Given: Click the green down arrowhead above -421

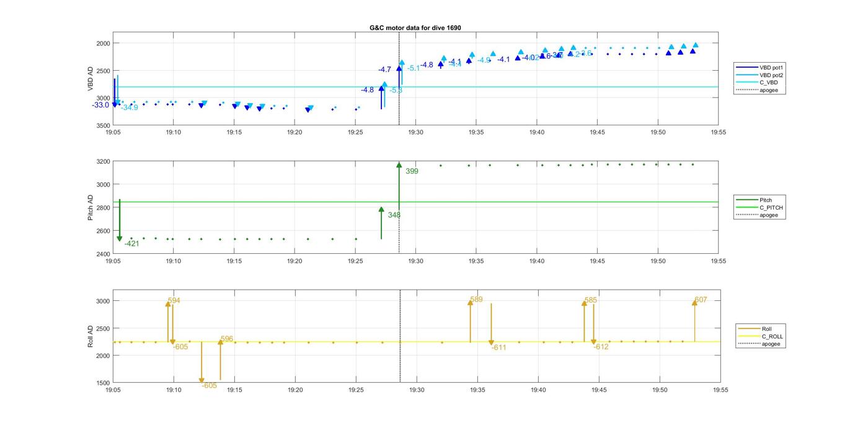Looking at the screenshot, I should coord(120,238).
